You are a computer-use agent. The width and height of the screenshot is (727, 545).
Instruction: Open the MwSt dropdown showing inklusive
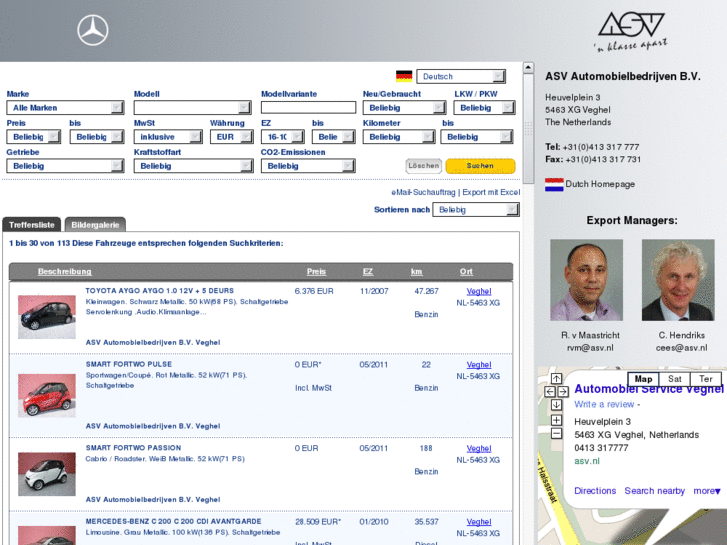(168, 137)
